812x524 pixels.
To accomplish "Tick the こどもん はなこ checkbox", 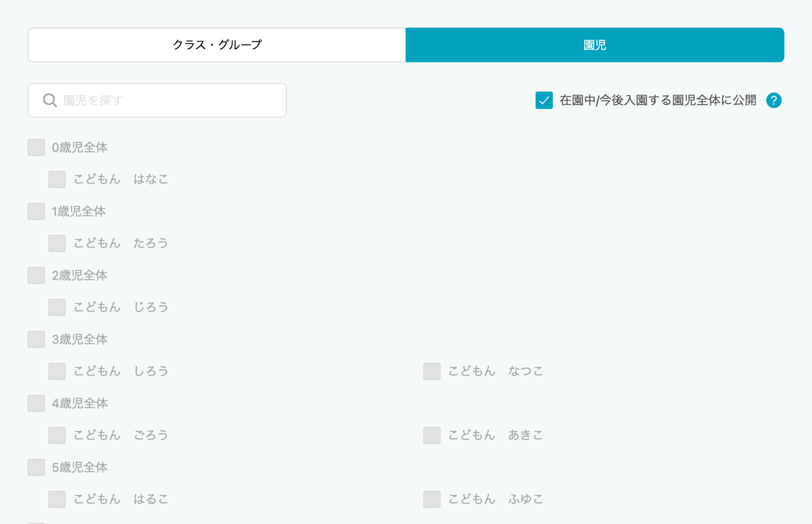I will [57, 179].
